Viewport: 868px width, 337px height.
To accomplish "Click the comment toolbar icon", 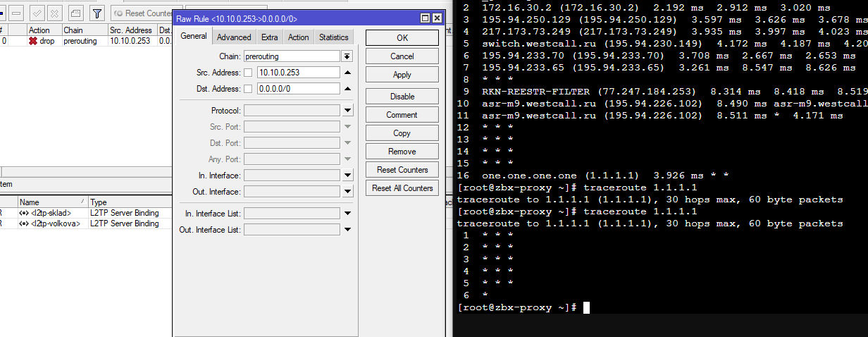I will pos(75,13).
